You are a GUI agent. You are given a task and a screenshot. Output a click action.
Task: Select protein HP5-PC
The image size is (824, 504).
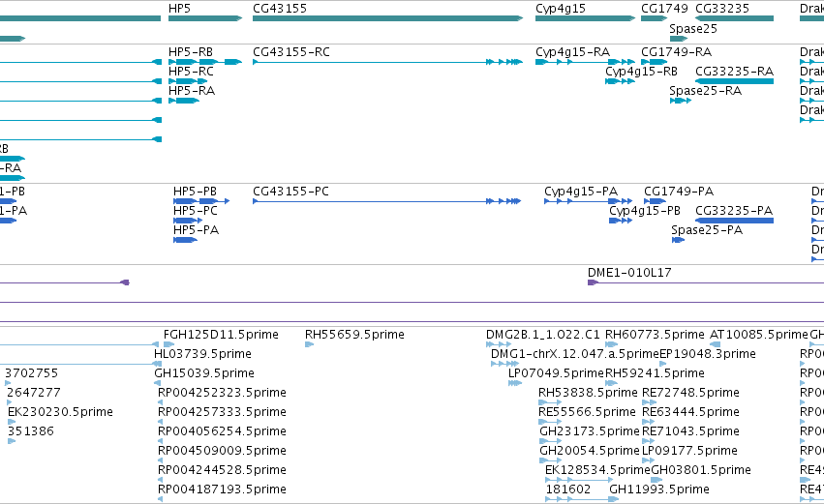195,211
